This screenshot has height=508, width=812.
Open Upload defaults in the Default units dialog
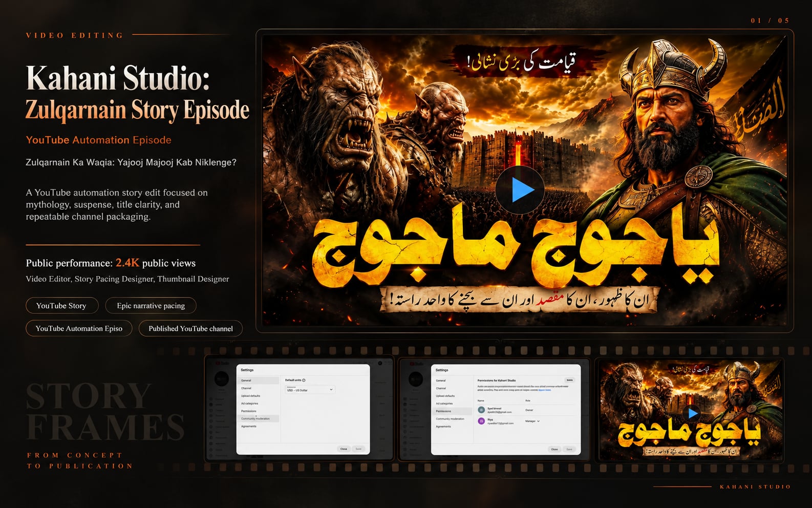259,396
